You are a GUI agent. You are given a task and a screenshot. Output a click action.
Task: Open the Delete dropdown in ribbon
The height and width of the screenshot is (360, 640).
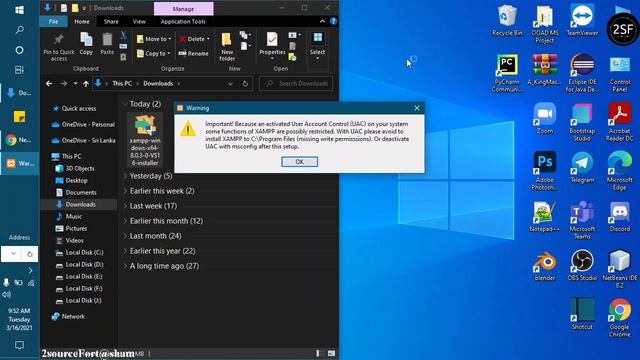coord(194,39)
